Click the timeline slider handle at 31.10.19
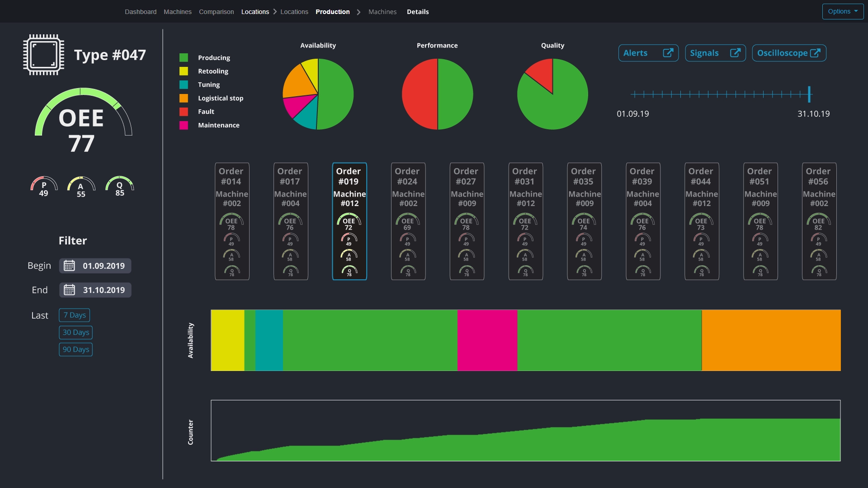 (x=809, y=94)
